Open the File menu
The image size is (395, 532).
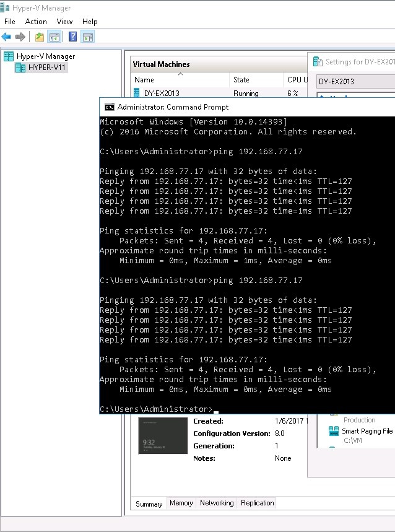coord(10,22)
